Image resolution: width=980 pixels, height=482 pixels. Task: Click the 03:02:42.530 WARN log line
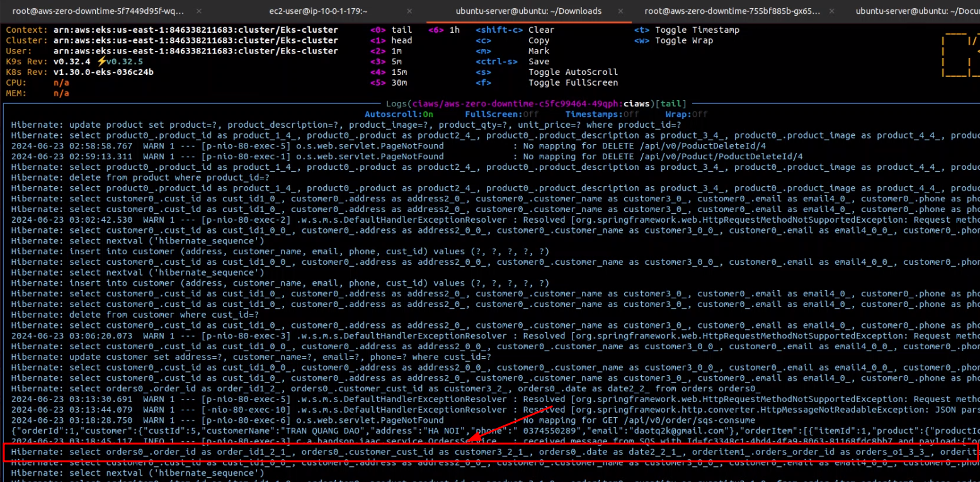pyautogui.click(x=495, y=220)
